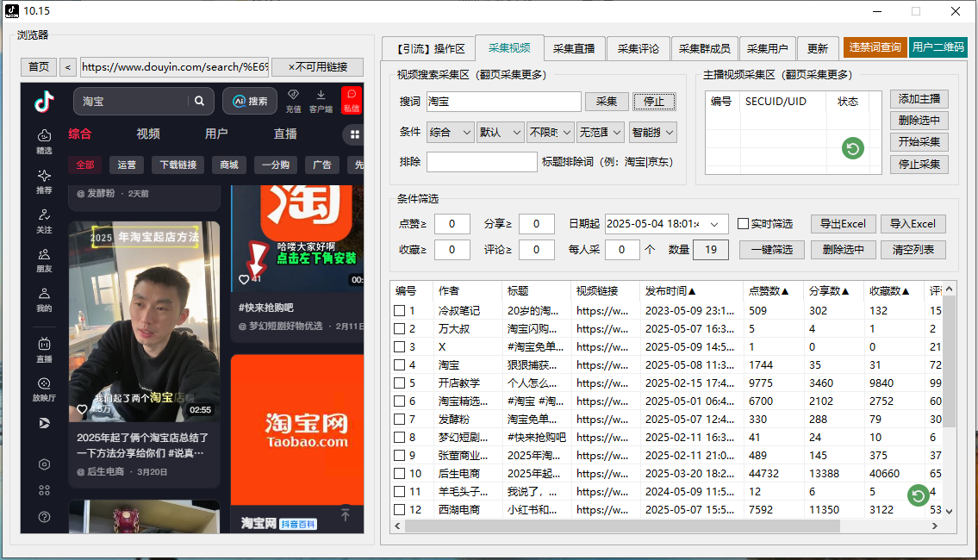Image resolution: width=978 pixels, height=560 pixels.
Task: Enable the 实时筛选 checkbox
Action: (744, 224)
